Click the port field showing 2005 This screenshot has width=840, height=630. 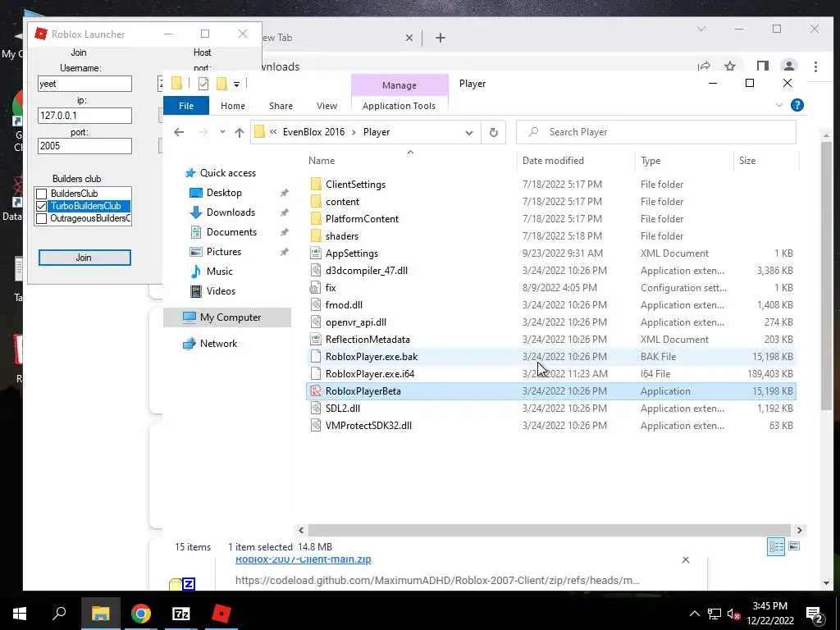point(84,146)
